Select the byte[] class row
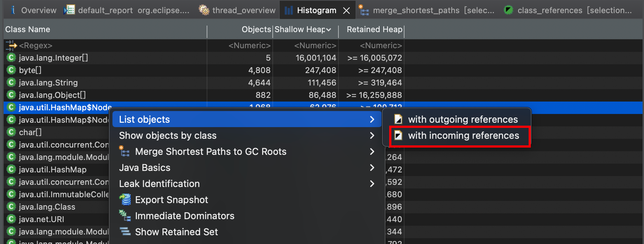This screenshot has height=244, width=644. (x=204, y=70)
